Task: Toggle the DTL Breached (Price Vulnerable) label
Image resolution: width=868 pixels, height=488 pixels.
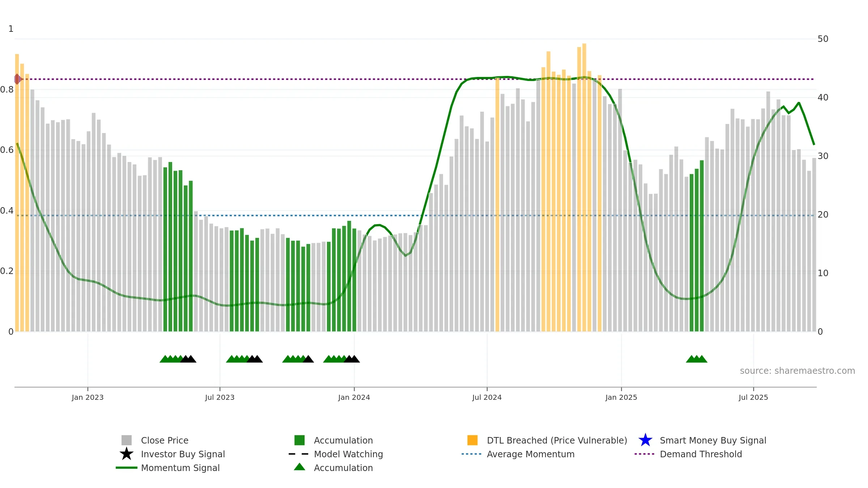Action: click(x=557, y=440)
